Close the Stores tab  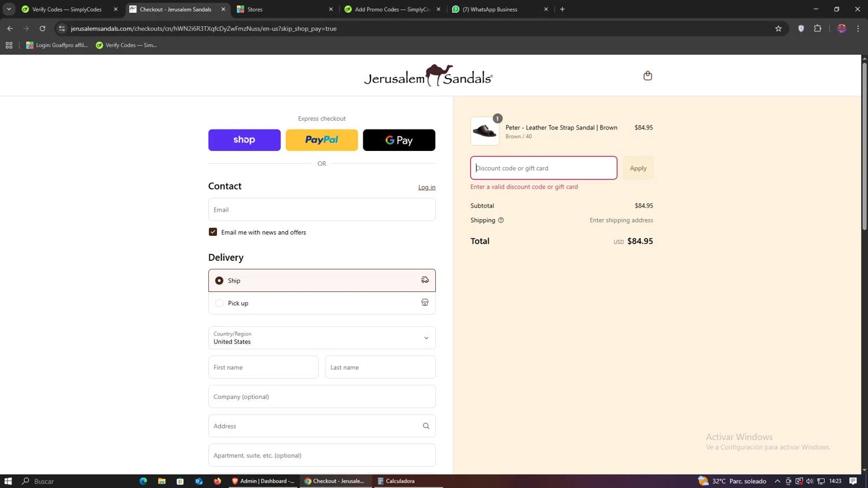[331, 9]
